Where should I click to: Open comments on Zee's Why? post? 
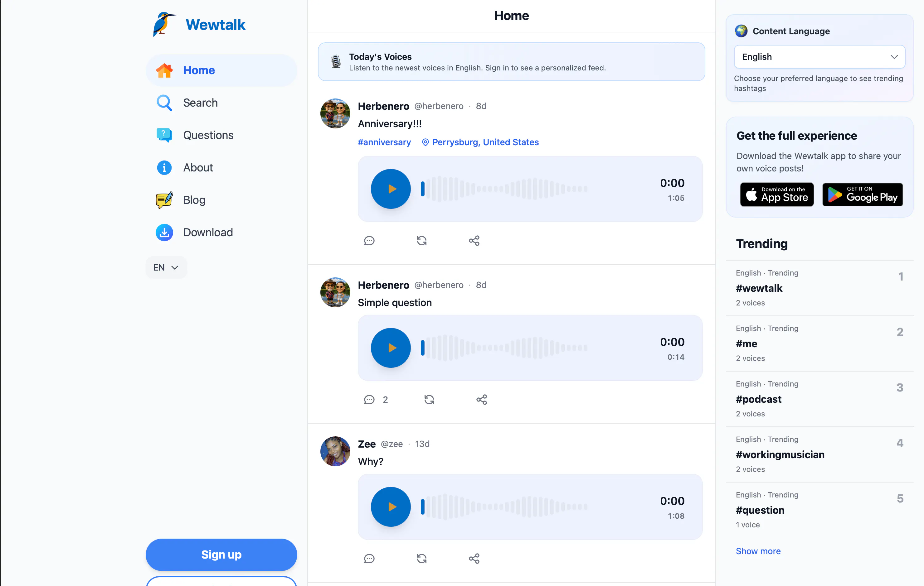pos(369,559)
